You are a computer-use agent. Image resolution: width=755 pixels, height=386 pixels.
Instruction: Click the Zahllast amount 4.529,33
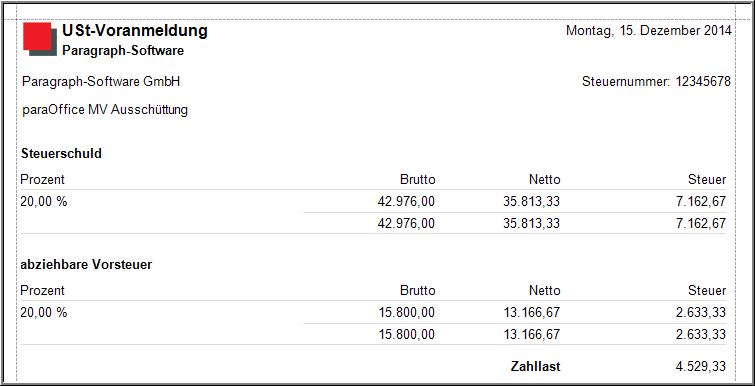[x=702, y=367]
